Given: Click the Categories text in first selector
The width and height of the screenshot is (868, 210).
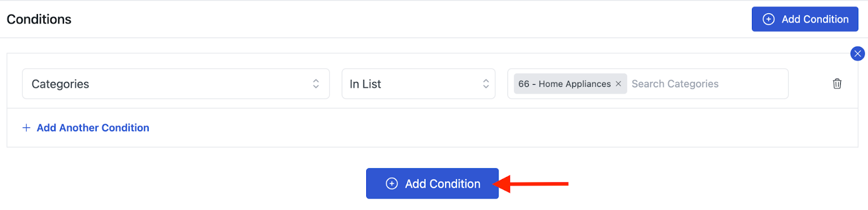Looking at the screenshot, I should 60,84.
